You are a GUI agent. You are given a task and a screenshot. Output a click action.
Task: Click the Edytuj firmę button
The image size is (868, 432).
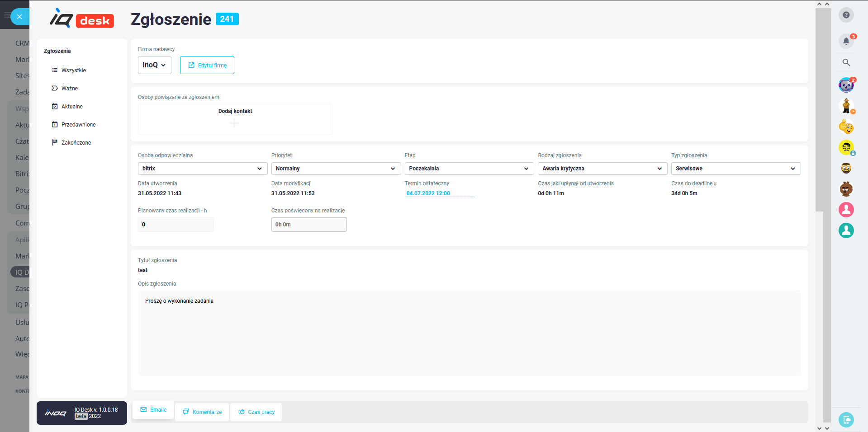(207, 65)
